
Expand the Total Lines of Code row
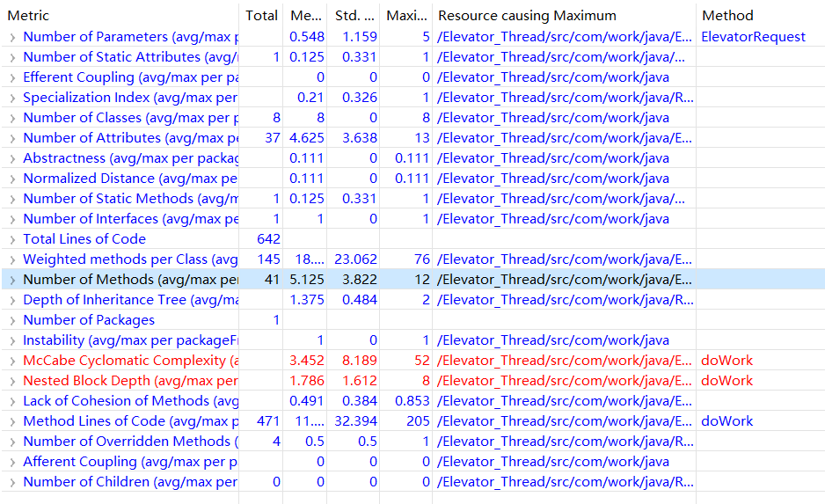pos(12,239)
